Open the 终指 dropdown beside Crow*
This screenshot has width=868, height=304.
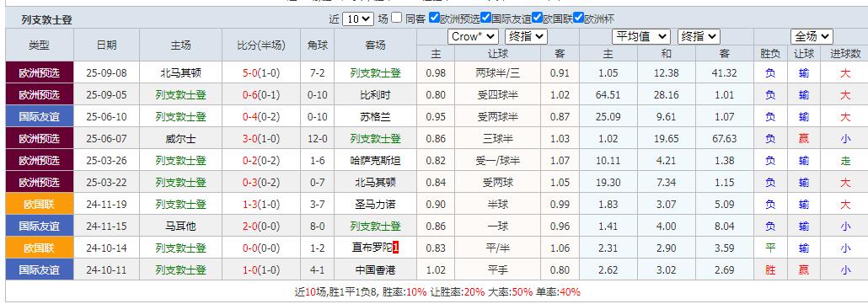(x=526, y=36)
